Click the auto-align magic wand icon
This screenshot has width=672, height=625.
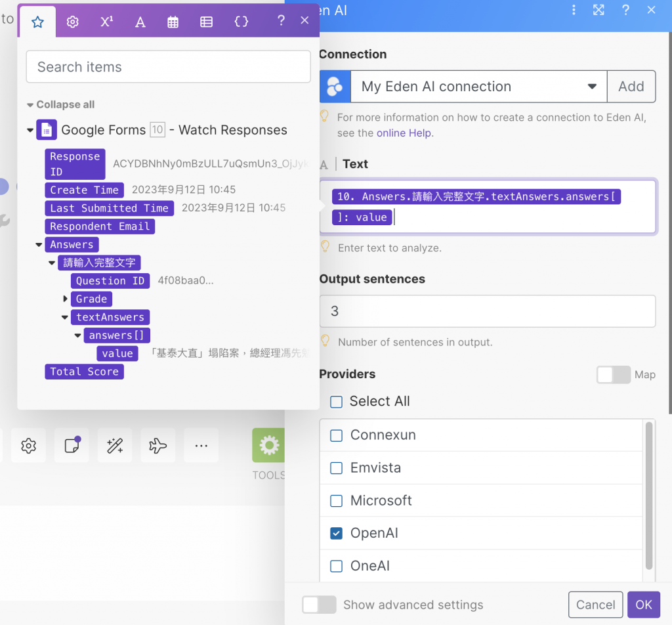click(x=115, y=446)
